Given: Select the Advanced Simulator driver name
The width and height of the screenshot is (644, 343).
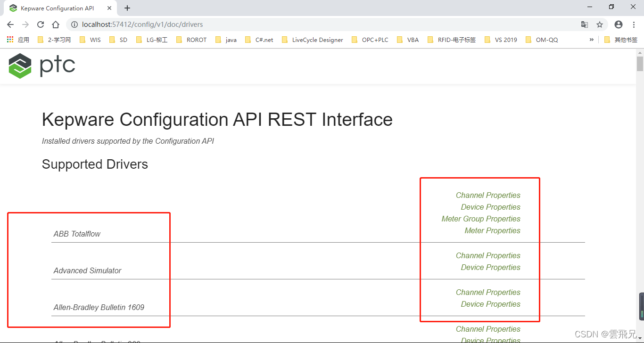Looking at the screenshot, I should tap(87, 270).
